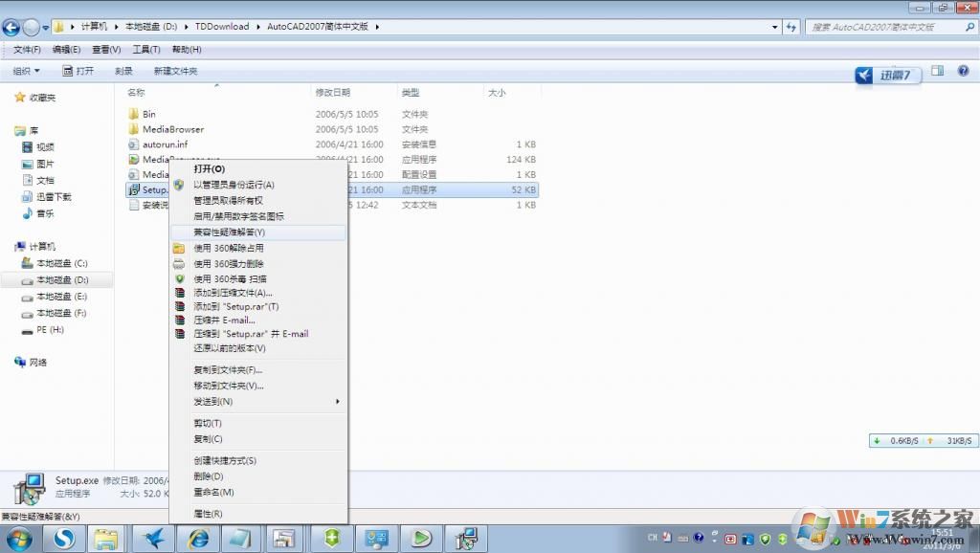Click the search magnifier icon
Viewport: 980px width, 553px height.
969,27
